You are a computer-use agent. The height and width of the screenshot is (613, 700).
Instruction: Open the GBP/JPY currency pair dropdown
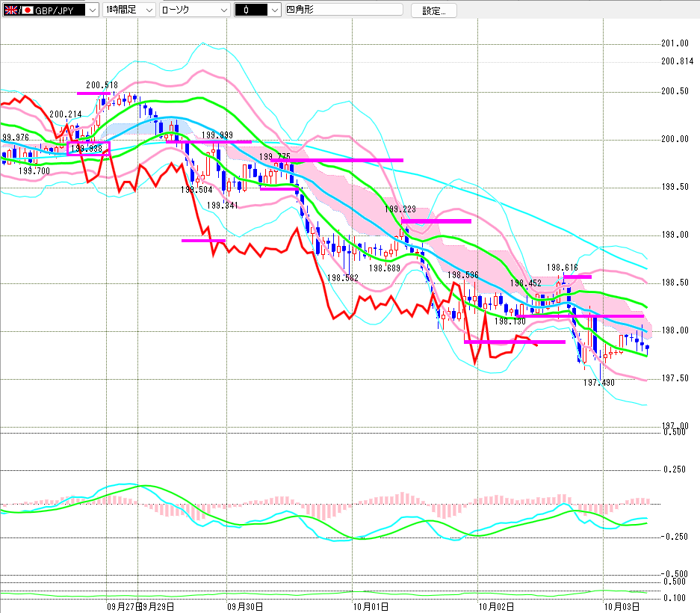tap(91, 10)
